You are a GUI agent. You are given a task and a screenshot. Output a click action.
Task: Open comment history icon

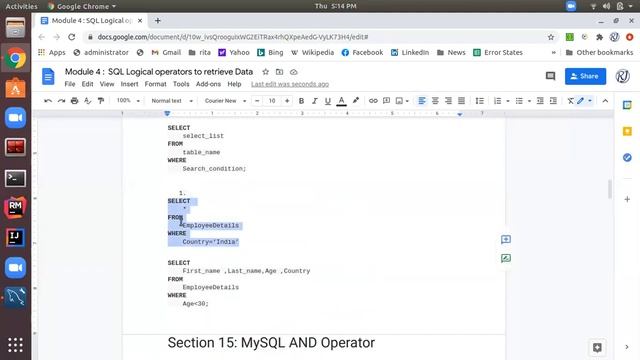[x=551, y=76]
